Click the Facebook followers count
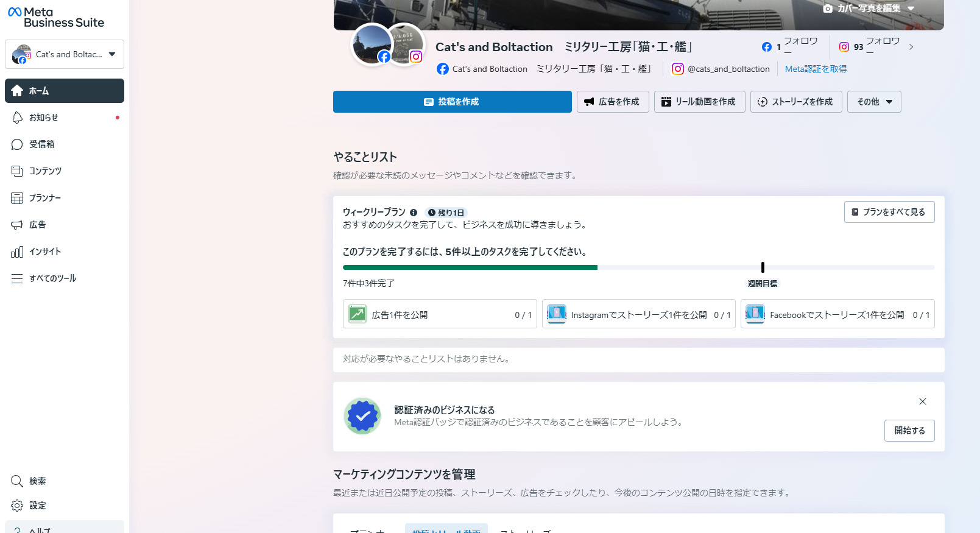 coord(789,46)
